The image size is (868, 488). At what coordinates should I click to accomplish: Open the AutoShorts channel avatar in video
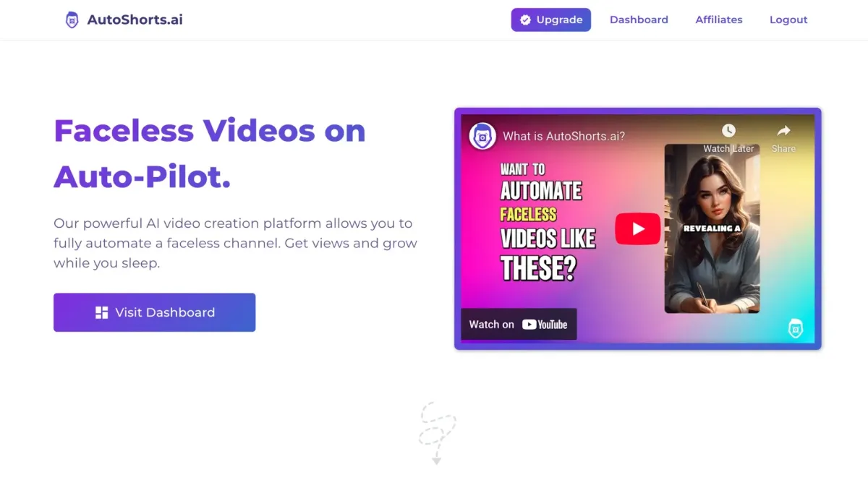(482, 136)
